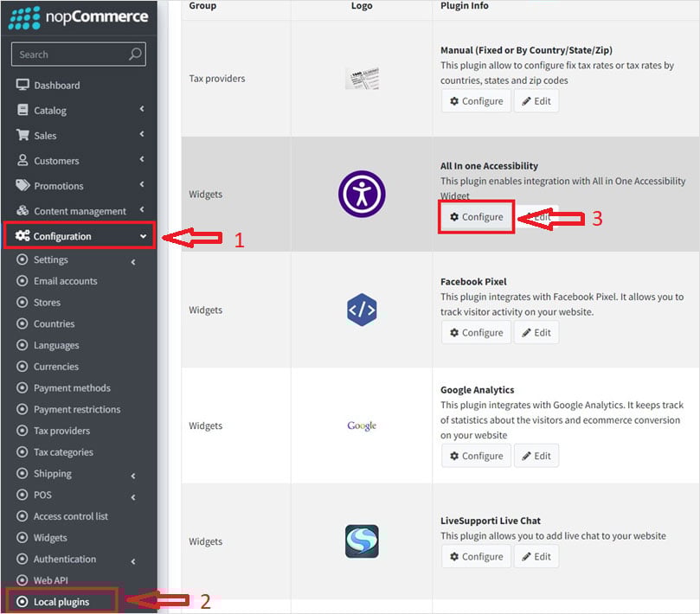The width and height of the screenshot is (700, 614).
Task: Edit the Google Analytics plugin
Action: (x=536, y=456)
